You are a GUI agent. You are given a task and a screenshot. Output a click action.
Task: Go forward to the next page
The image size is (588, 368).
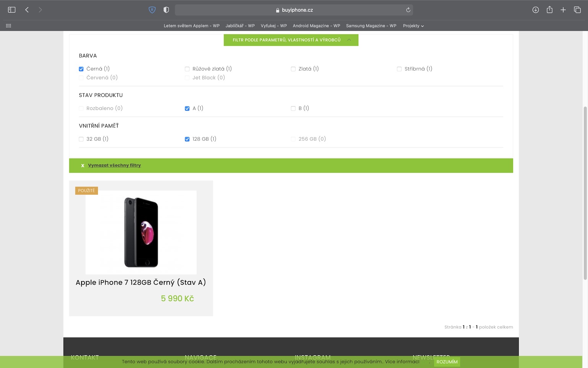[x=40, y=10]
